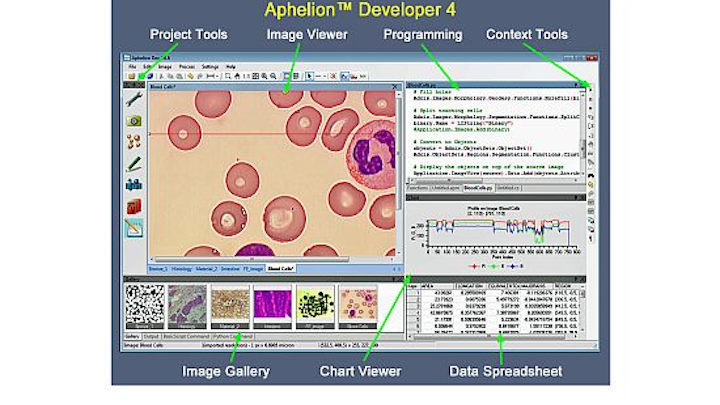The height and width of the screenshot is (405, 720).
Task: Open the File menu
Action: click(132, 67)
